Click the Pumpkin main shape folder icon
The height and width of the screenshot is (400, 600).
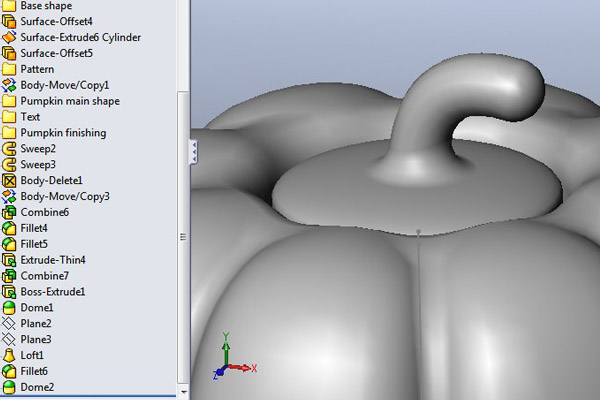pyautogui.click(x=9, y=101)
